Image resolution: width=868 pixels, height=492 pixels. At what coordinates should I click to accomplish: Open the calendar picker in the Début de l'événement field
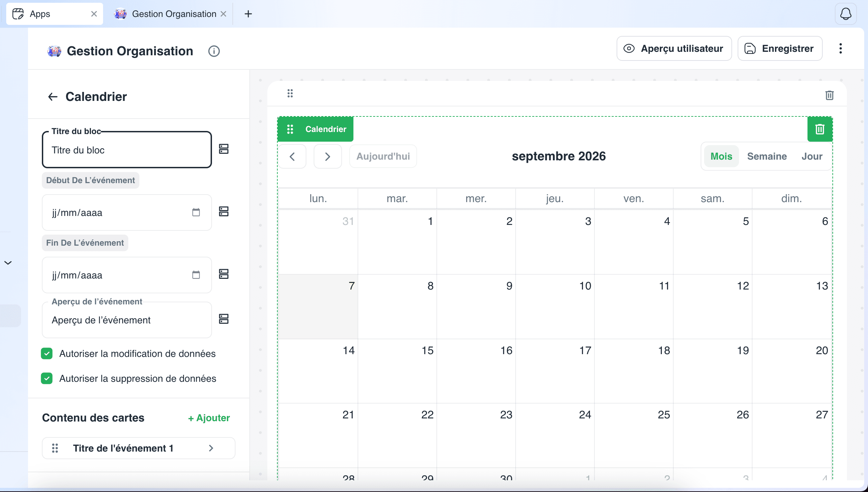[x=196, y=212]
